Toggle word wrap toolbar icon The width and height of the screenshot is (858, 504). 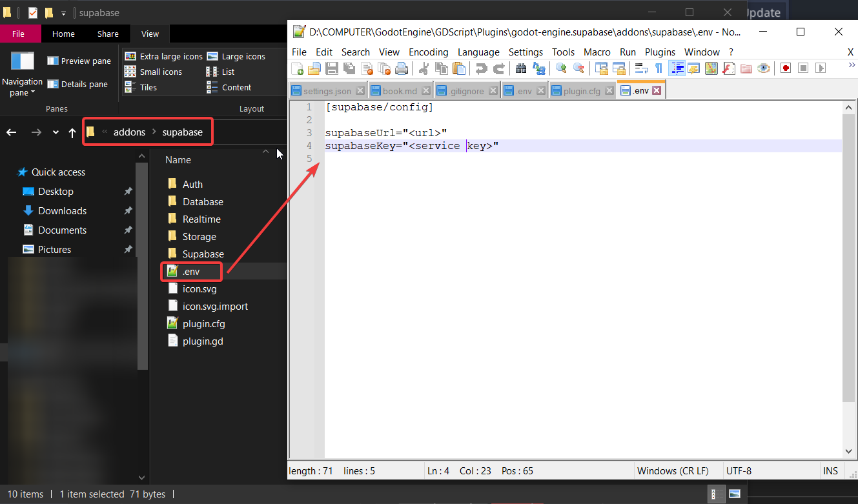tap(641, 68)
